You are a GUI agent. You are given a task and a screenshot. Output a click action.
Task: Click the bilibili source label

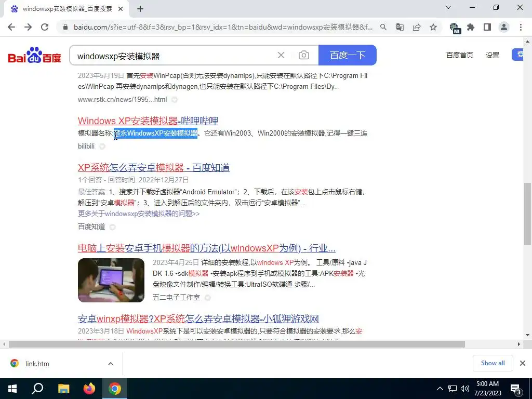click(86, 146)
